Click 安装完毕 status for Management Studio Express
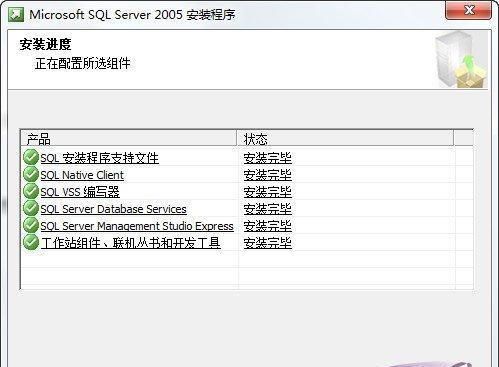This screenshot has height=367, width=499. 268,226
